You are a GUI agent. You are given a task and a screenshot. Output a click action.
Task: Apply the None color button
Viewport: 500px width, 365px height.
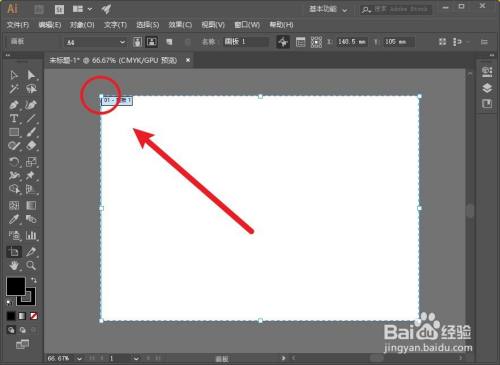click(34, 316)
